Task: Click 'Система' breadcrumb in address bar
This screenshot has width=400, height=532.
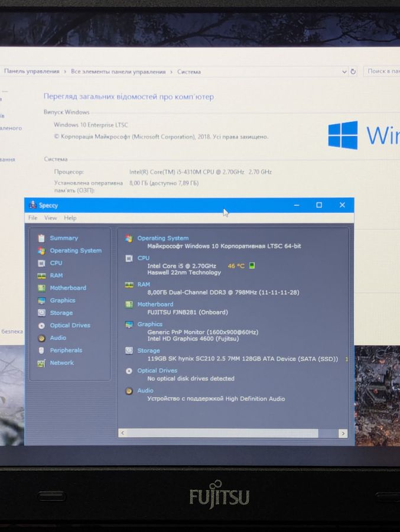Action: 189,72
